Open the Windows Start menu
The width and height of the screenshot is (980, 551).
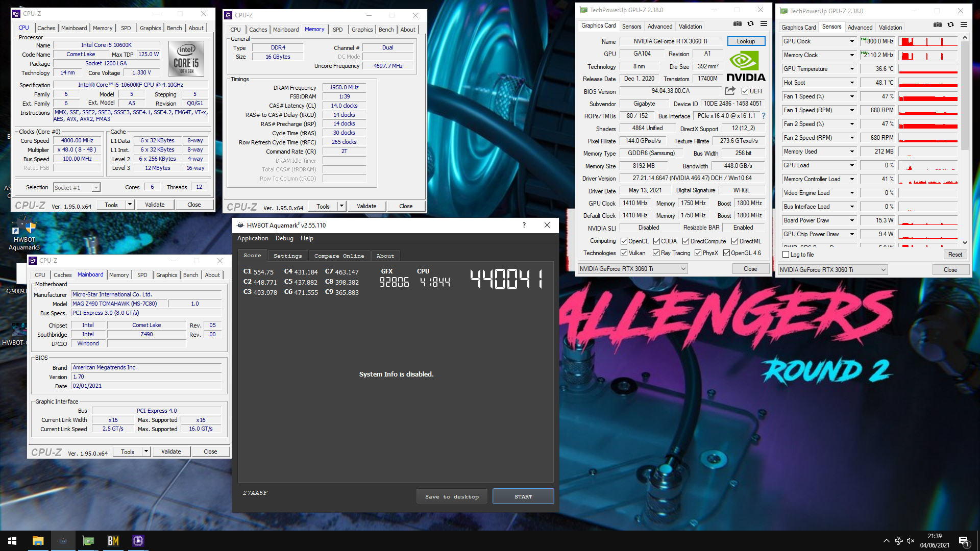click(12, 541)
